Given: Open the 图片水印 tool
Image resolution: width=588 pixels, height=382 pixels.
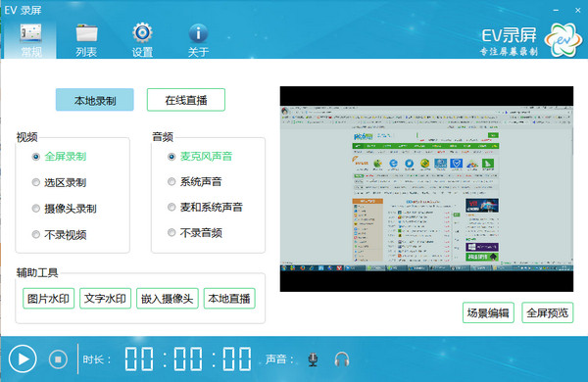Looking at the screenshot, I should click(x=48, y=299).
